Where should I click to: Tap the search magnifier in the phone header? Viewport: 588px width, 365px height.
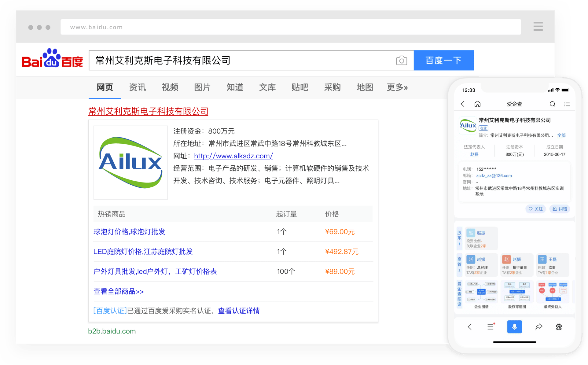552,104
